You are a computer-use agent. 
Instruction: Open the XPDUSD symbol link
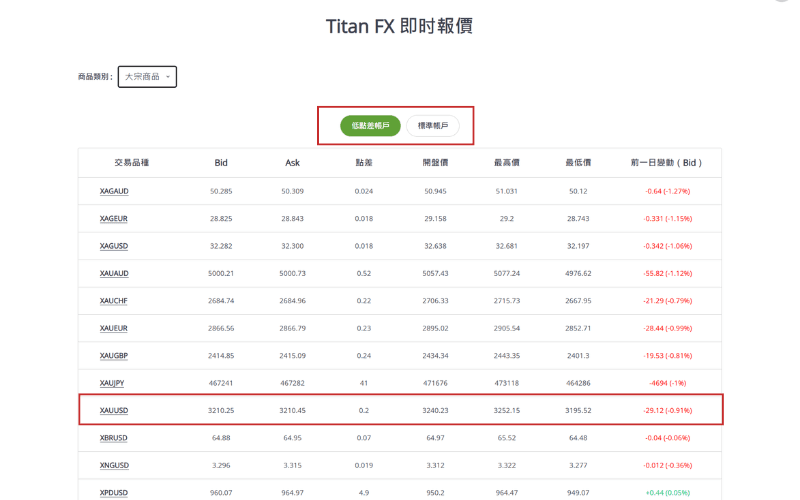tap(113, 493)
